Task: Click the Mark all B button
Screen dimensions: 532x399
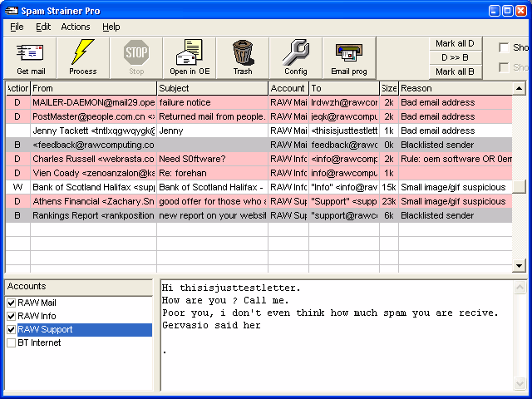Action: click(456, 71)
